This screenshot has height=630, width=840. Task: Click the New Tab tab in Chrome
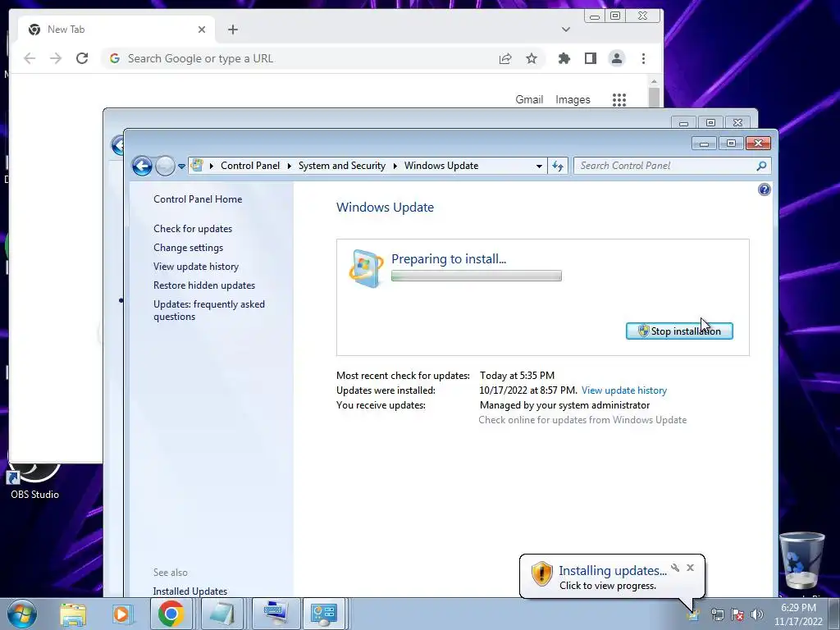point(116,30)
